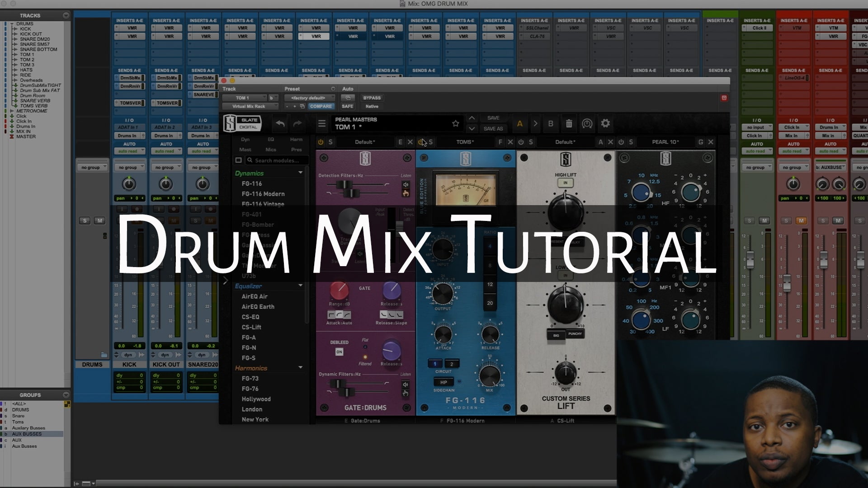Open the Slate meter dial icon
This screenshot has height=488, width=868.
click(x=587, y=123)
